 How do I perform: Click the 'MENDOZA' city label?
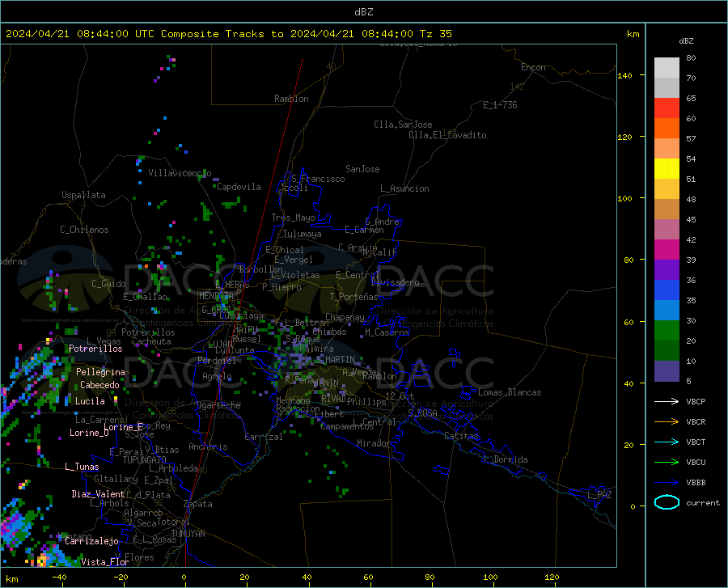tap(216, 296)
